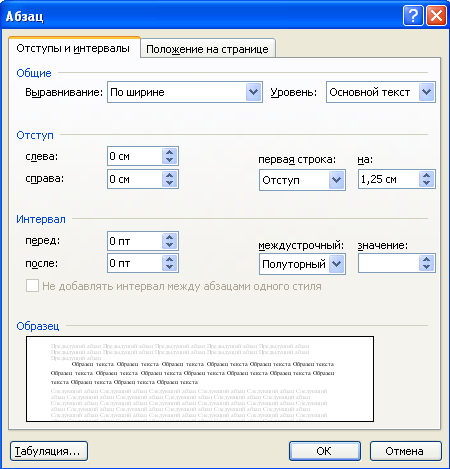Switch to Положение на странице tab
The image size is (450, 469).
pyautogui.click(x=208, y=49)
